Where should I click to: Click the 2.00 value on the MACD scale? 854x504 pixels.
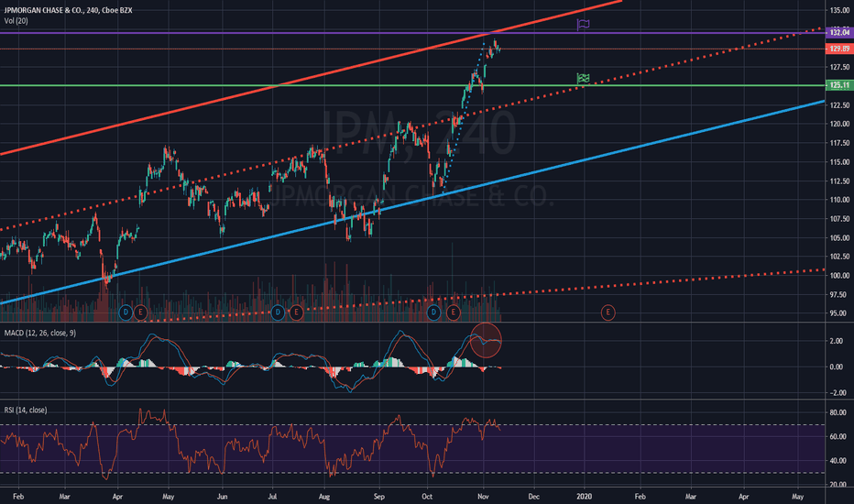pos(837,341)
